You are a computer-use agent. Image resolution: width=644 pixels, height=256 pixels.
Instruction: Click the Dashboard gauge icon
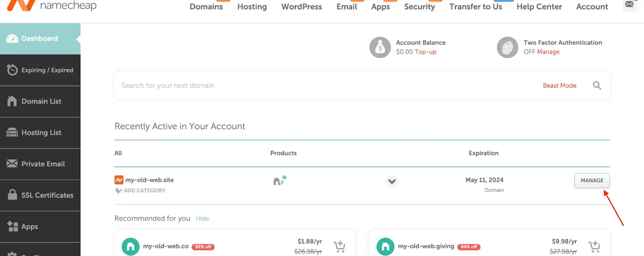pos(12,39)
